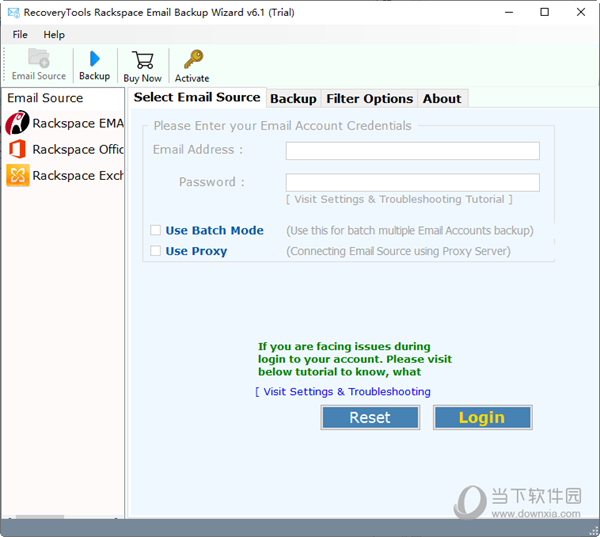Maximize the Backup Wizard window

tap(544, 12)
